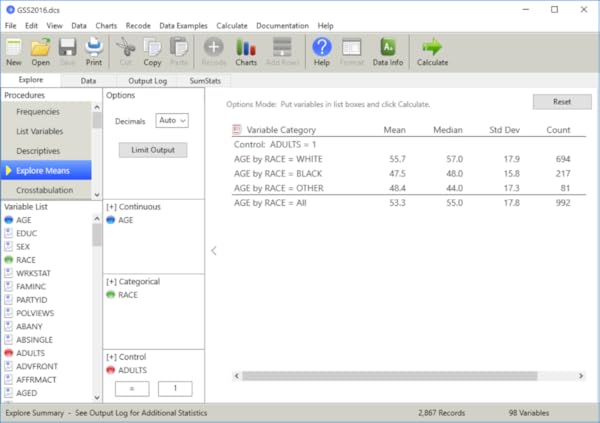Collapse options panel with the left chevron
Screen dimensions: 600x423
click(x=214, y=251)
